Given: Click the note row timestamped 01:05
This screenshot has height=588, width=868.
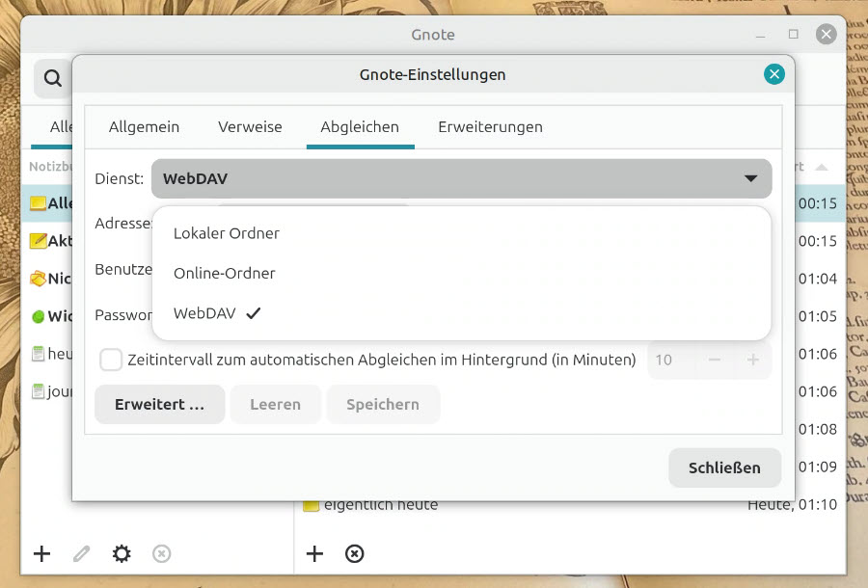Looking at the screenshot, I should point(818,316).
